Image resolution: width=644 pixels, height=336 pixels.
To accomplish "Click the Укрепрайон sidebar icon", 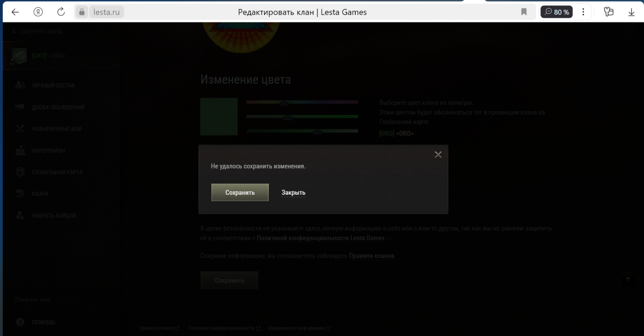I will click(x=20, y=151).
